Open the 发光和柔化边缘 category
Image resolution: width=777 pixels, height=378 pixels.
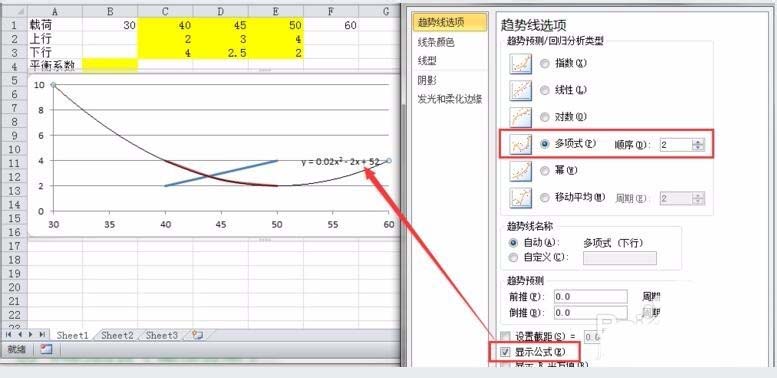pos(449,99)
